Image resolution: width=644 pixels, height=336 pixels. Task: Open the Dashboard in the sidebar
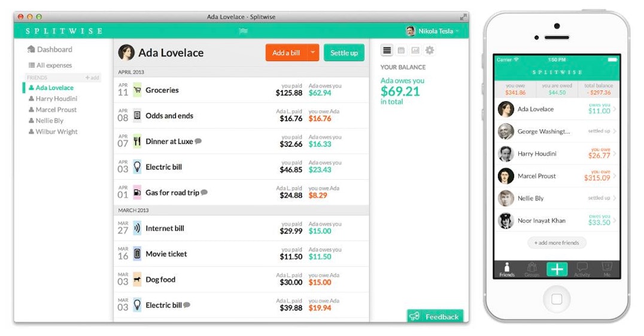50,49
